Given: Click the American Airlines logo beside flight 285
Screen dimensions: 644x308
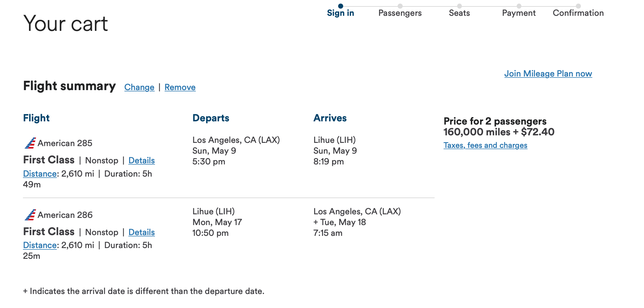Looking at the screenshot, I should pyautogui.click(x=30, y=143).
